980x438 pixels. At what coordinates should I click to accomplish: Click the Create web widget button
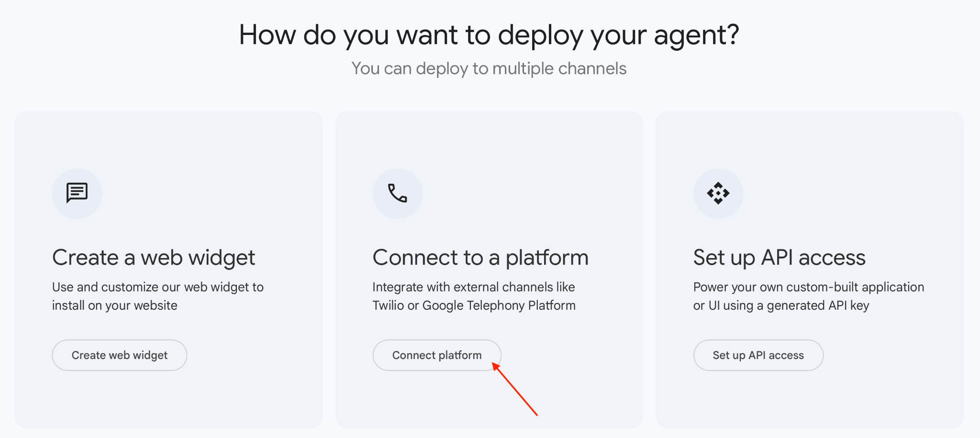pyautogui.click(x=120, y=355)
